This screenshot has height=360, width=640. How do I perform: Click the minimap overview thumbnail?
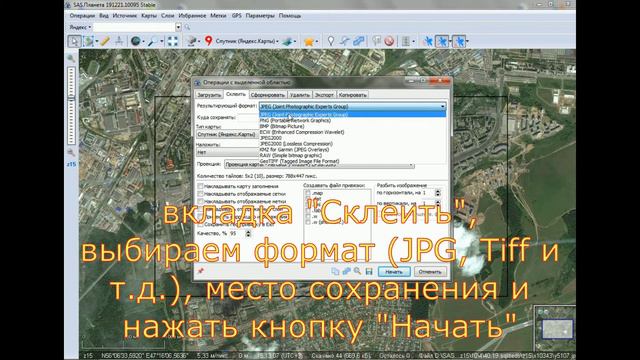[x=558, y=329]
